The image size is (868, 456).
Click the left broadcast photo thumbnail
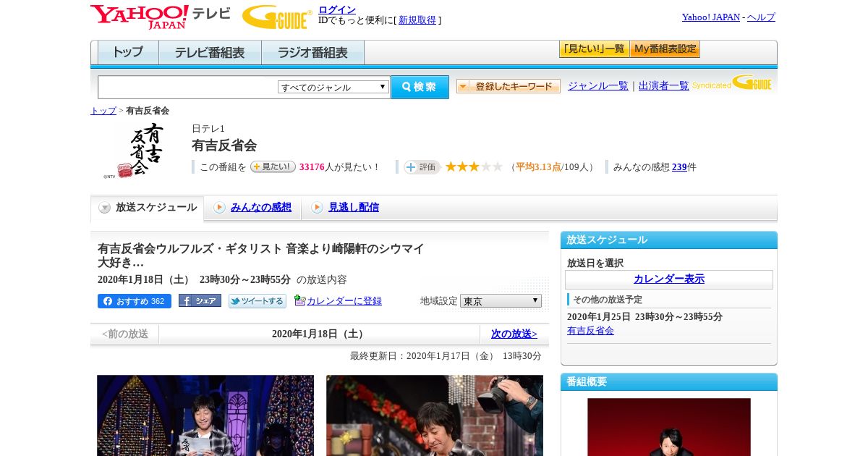[205, 415]
